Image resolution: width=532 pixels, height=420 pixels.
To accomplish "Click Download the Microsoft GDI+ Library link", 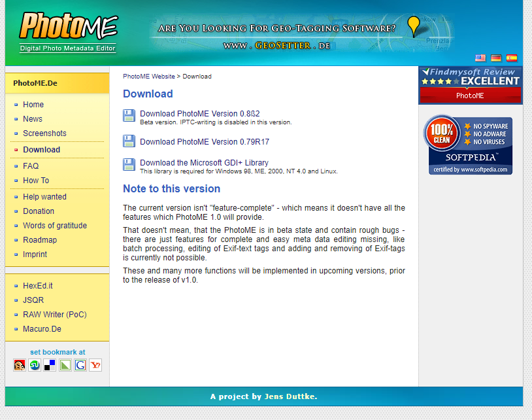I will pyautogui.click(x=205, y=163).
